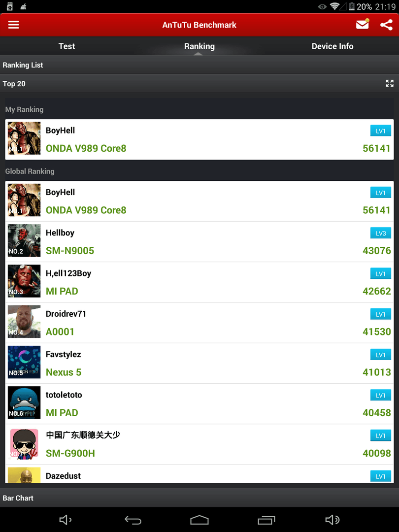
Task: Open Droidrev71's avatar thumbnail
Action: 24,322
